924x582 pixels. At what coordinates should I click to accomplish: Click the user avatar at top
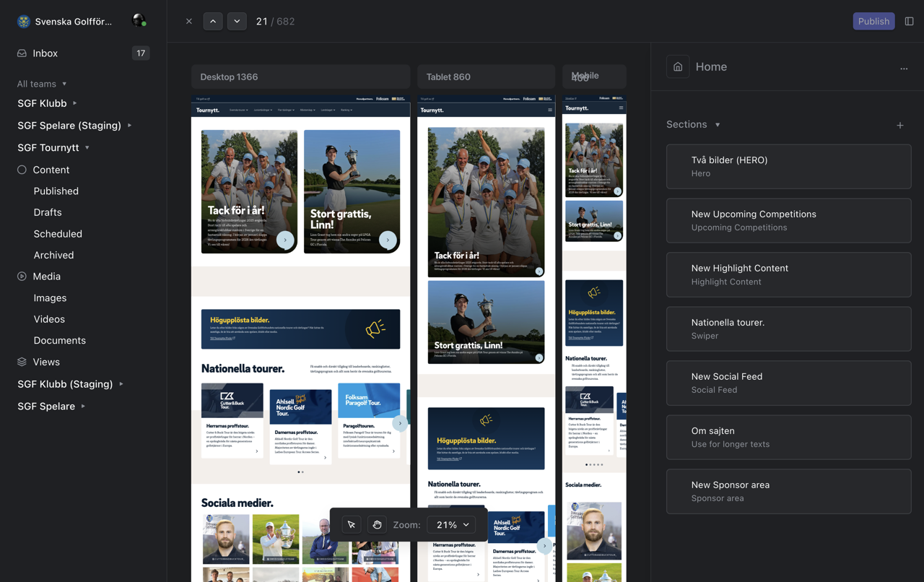tap(139, 21)
